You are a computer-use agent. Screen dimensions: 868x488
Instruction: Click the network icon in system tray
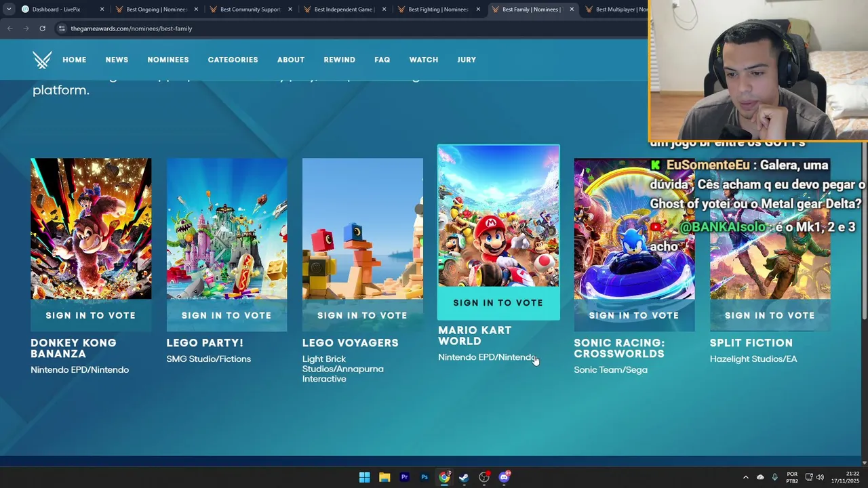pos(809,477)
